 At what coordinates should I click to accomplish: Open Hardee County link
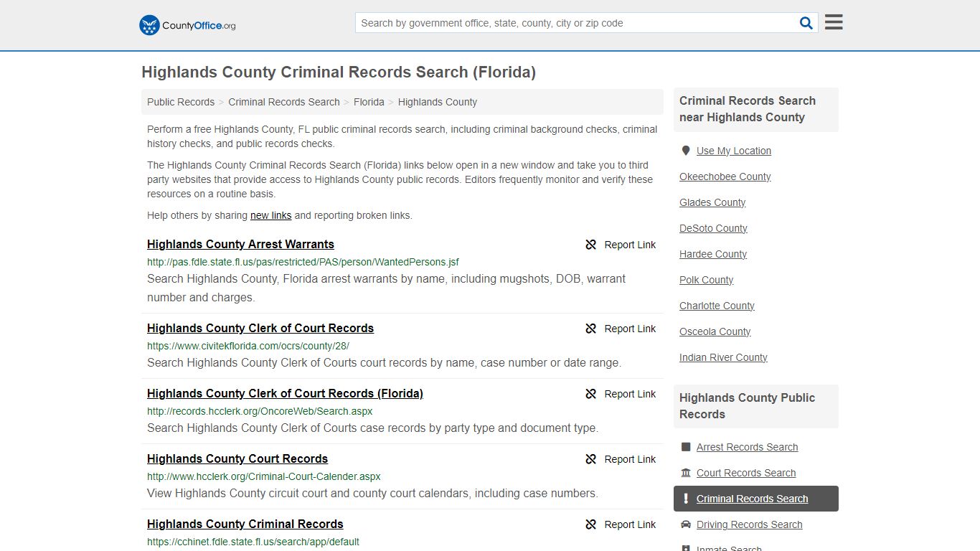(x=713, y=254)
